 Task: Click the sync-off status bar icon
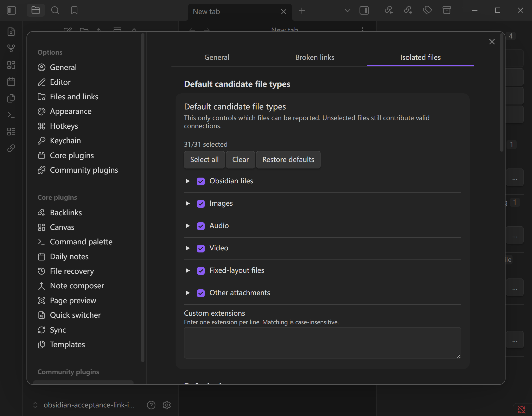click(x=522, y=410)
